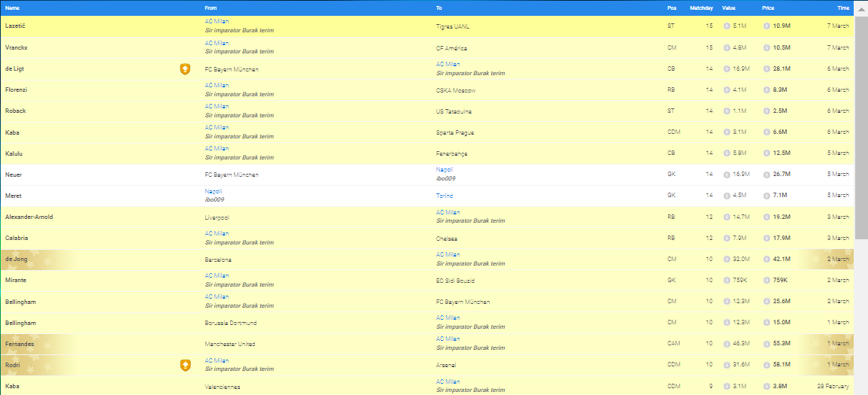This screenshot has height=395, width=868.
Task: Click the orange shield badge beside de Ligt
Action: (186, 69)
